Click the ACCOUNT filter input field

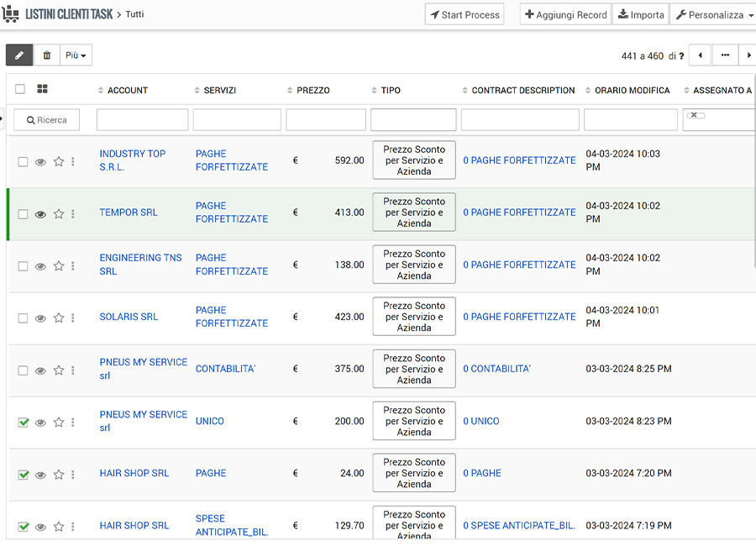[142, 120]
